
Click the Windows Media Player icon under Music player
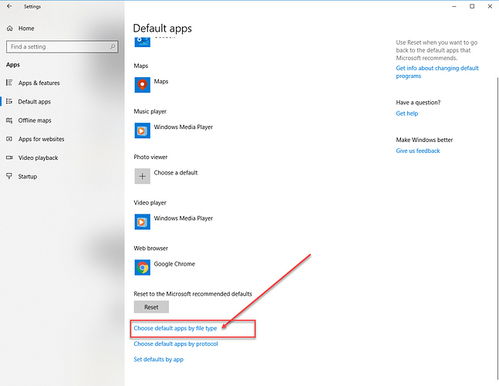(142, 130)
